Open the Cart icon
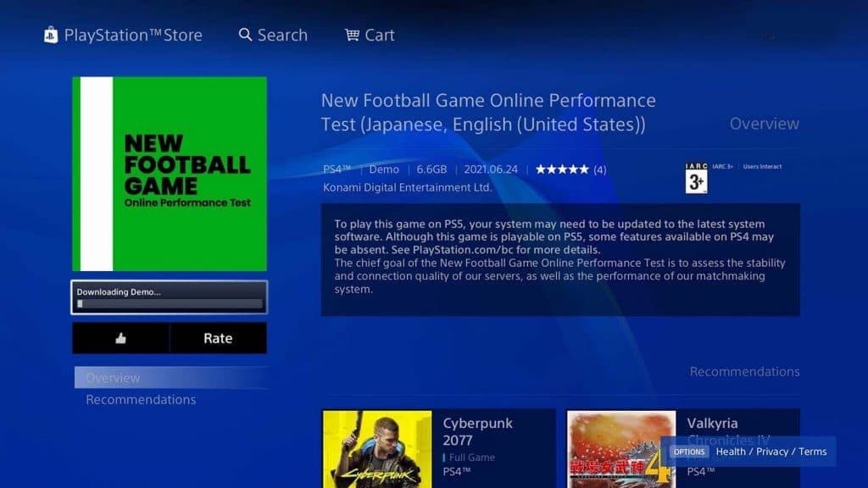Image resolution: width=868 pixels, height=488 pixels. (352, 35)
